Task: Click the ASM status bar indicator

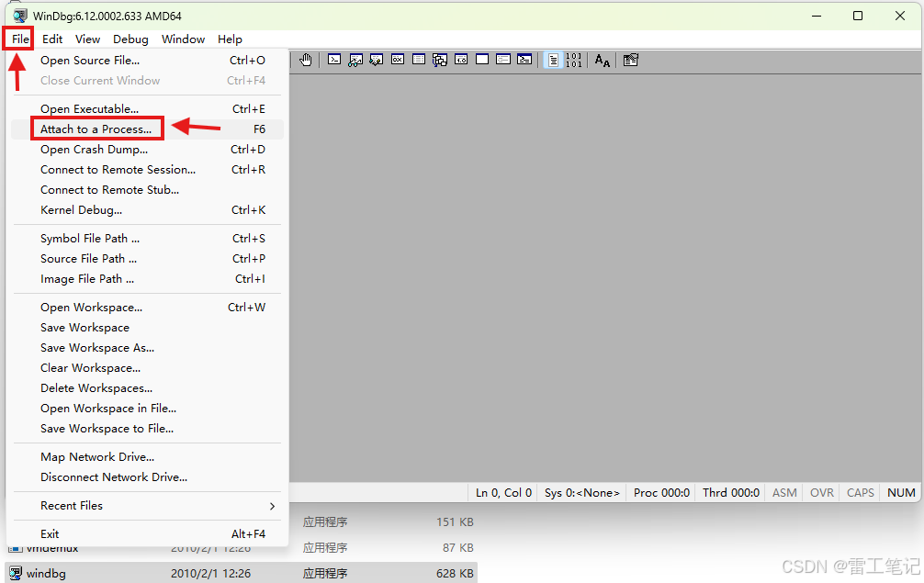Action: point(784,493)
